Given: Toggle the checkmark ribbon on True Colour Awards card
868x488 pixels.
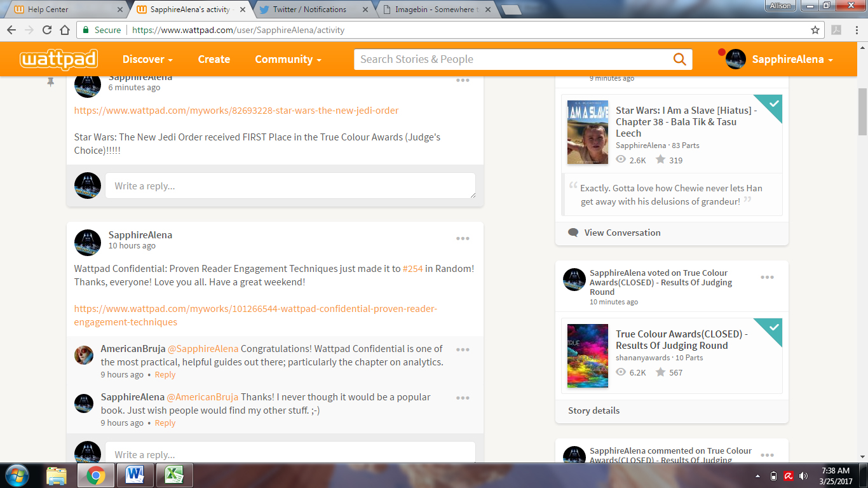Looking at the screenshot, I should [x=772, y=328].
